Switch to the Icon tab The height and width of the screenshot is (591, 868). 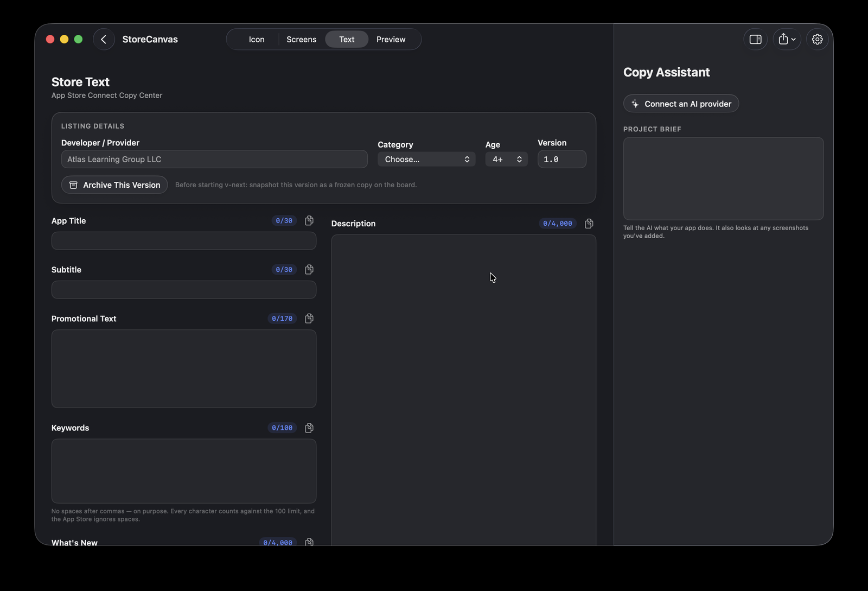click(257, 39)
